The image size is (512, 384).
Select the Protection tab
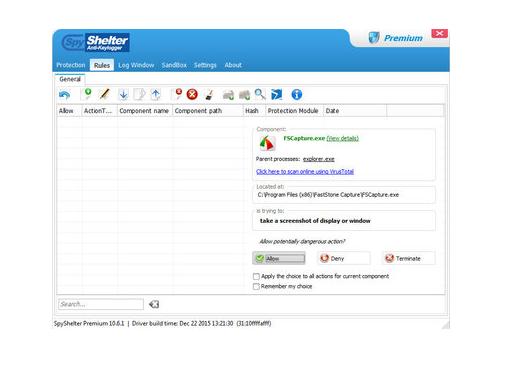[71, 65]
